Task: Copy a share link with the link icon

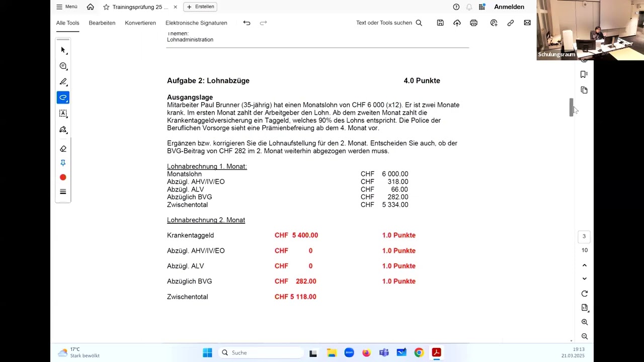Action: pyautogui.click(x=510, y=23)
